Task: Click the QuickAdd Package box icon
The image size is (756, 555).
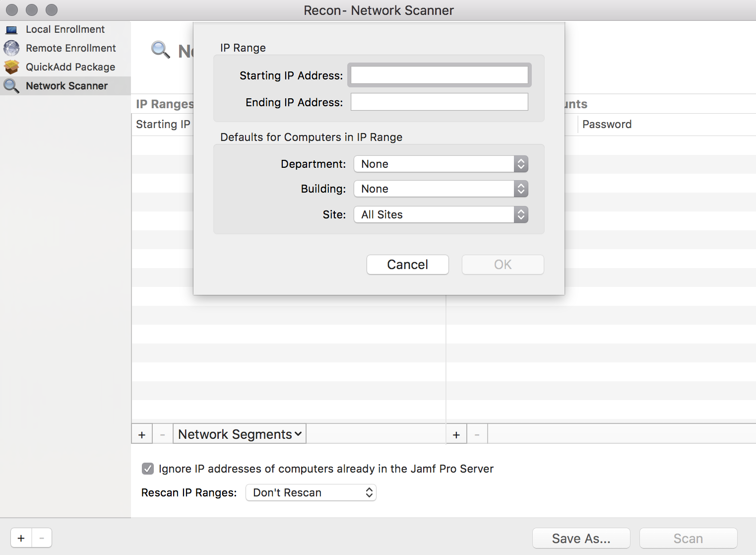Action: coord(11,67)
